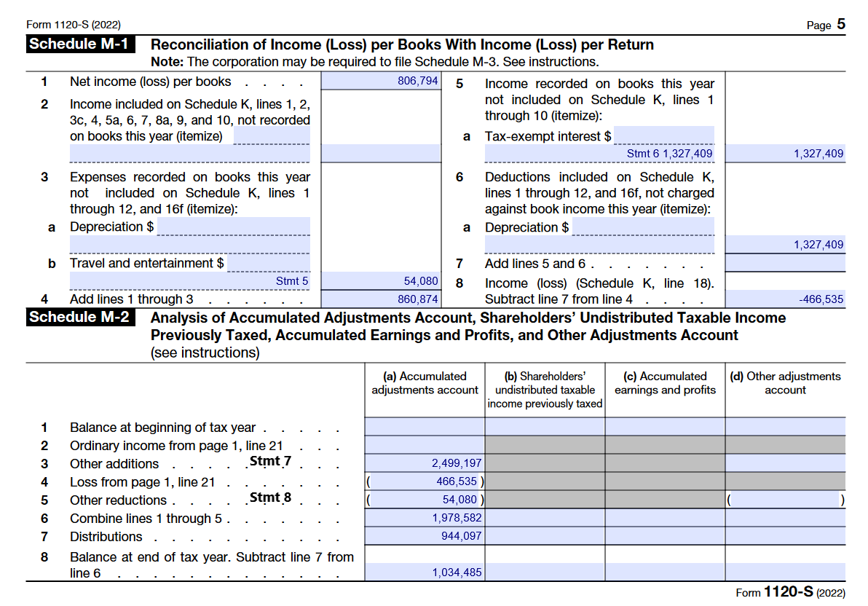Image resolution: width=868 pixels, height=606 pixels.
Task: Click column (c) Balance at end of tax year
Action: [665, 572]
